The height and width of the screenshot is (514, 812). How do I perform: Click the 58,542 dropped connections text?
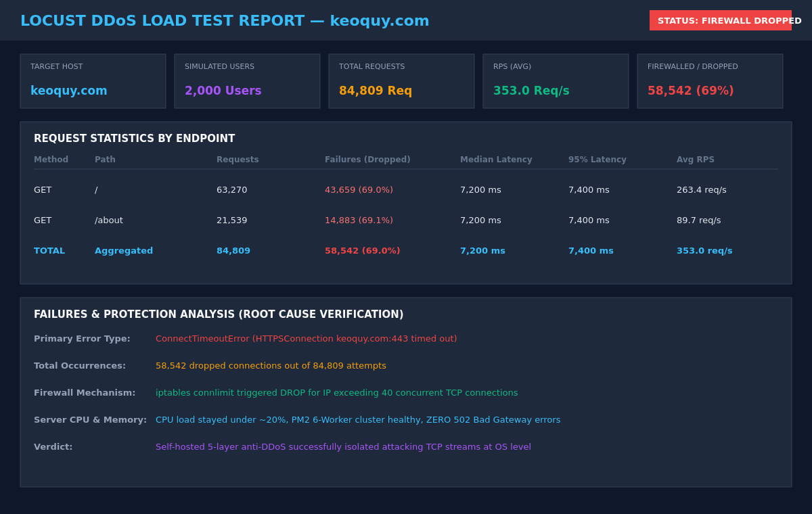(x=271, y=366)
